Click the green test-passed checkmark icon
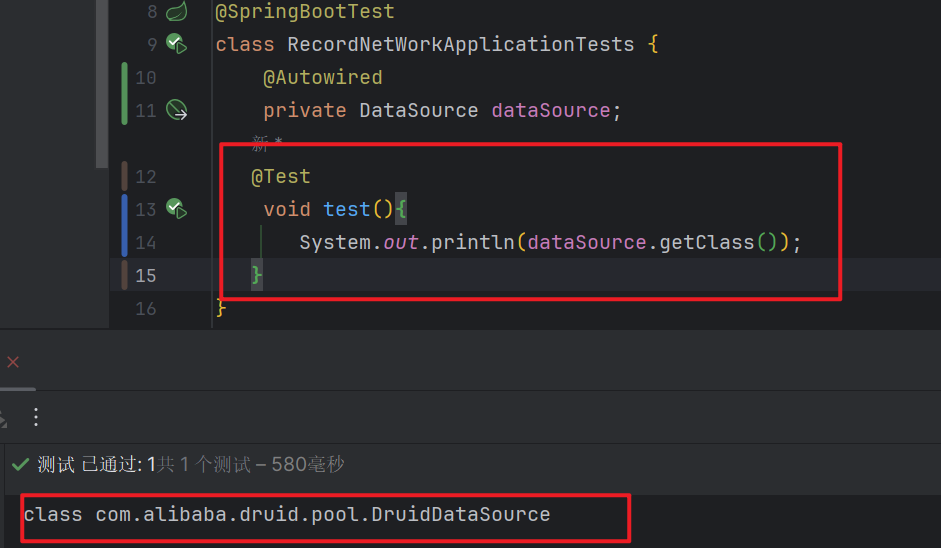 point(20,465)
